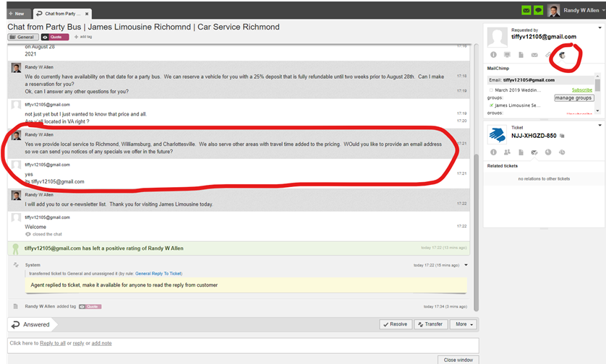606x364 pixels.
Task: Close the Chat from Party tab
Action: 87,14
